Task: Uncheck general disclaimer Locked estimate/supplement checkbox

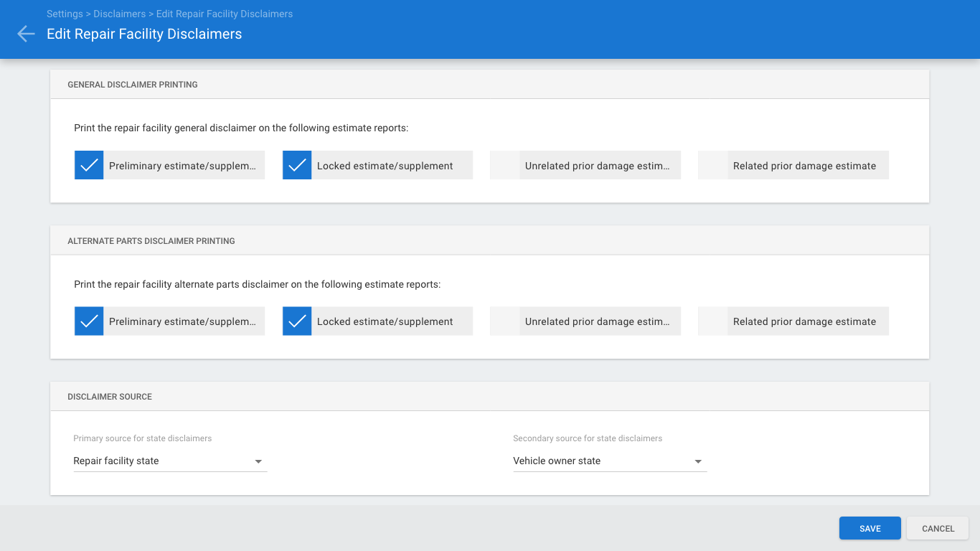Action: [x=297, y=165]
